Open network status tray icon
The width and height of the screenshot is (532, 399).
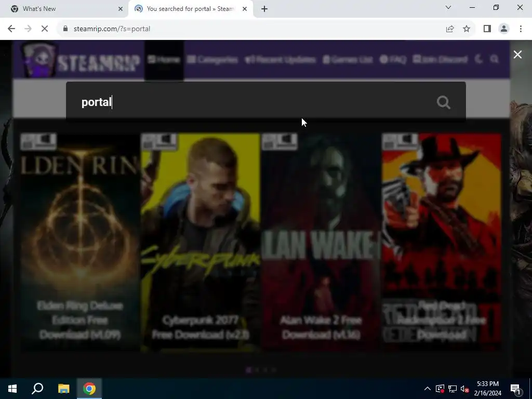(x=453, y=389)
